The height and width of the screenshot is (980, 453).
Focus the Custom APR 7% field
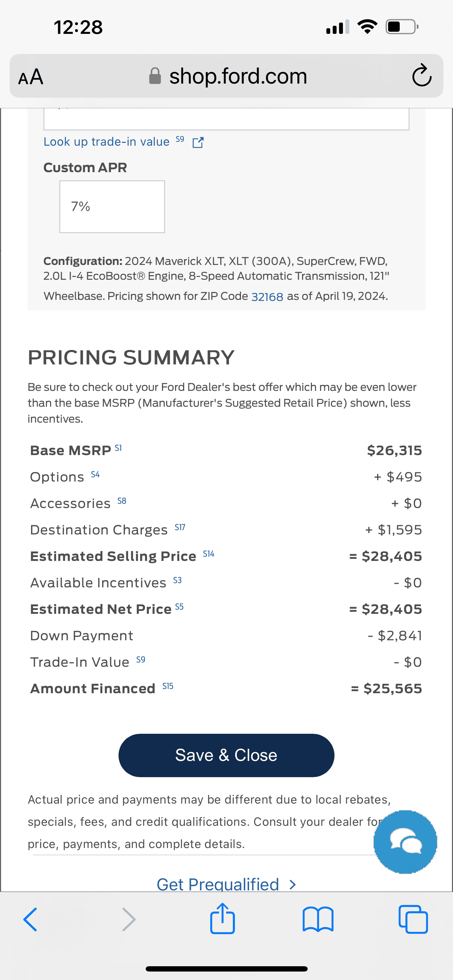(x=112, y=207)
